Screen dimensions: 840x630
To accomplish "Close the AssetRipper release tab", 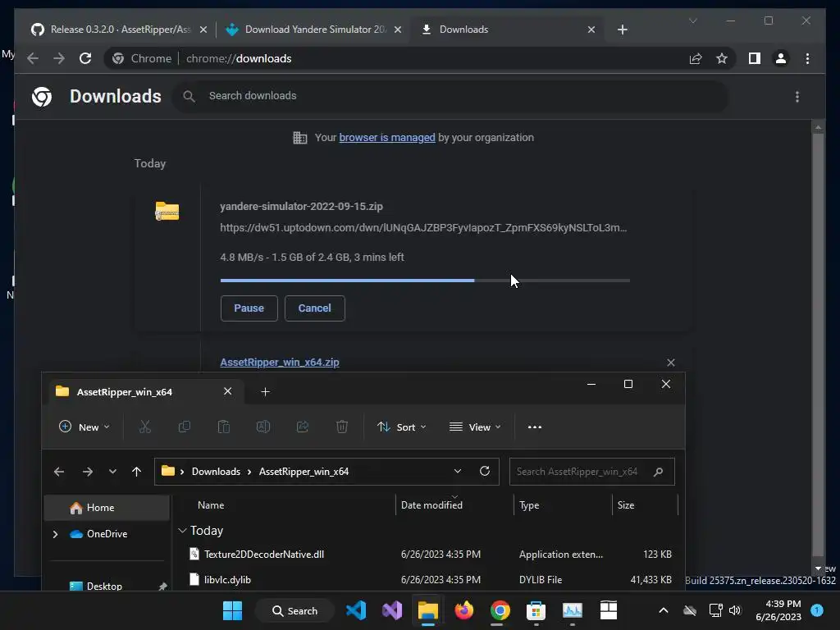I will pos(203,30).
